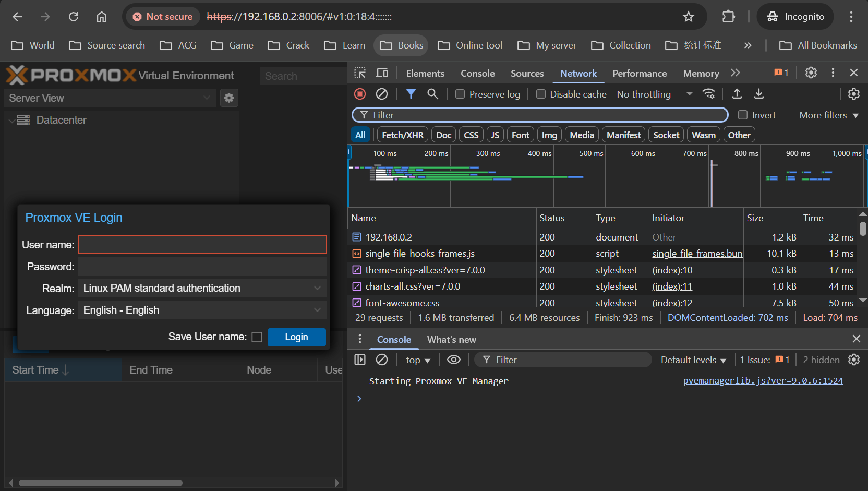Viewport: 868px width, 491px height.
Task: Activate the inspect element picker
Action: [360, 73]
